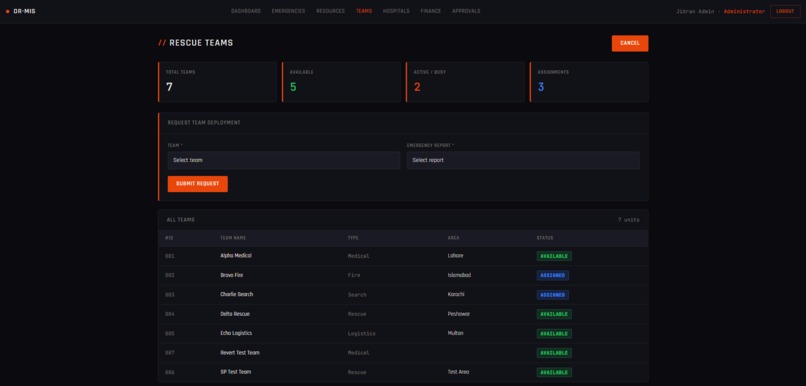Select the Delta Rescue team name
Screen dimensions: 806x386
click(235, 314)
